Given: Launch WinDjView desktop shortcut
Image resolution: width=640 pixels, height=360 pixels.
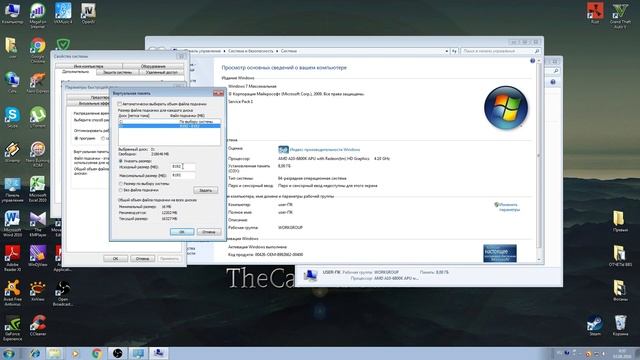Looking at the screenshot, I should pyautogui.click(x=38, y=256).
